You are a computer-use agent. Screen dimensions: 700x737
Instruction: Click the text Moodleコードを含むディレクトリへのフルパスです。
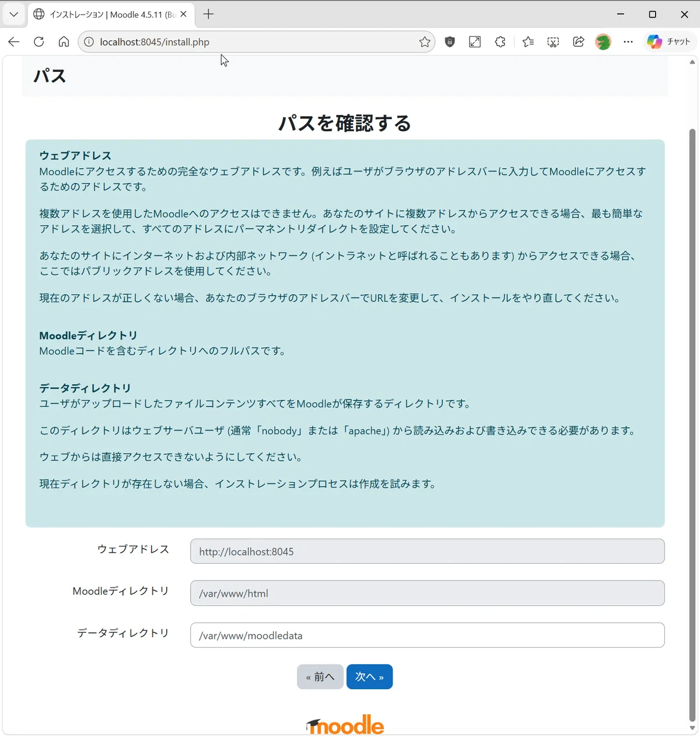[162, 351]
